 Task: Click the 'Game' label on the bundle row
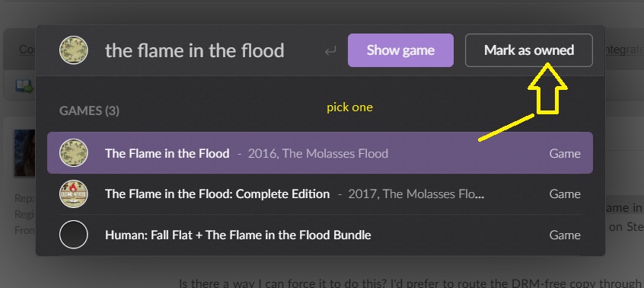click(565, 235)
